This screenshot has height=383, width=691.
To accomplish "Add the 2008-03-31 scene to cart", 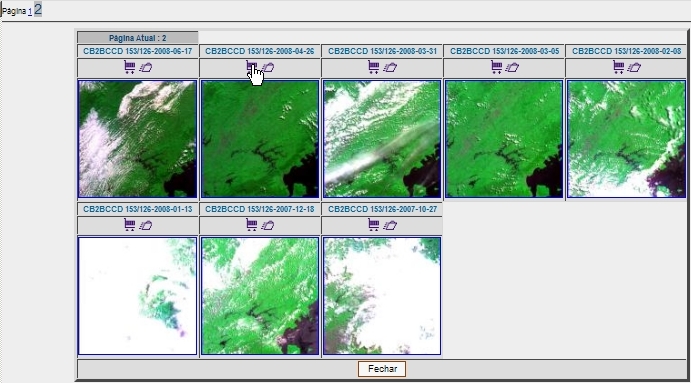I will [374, 67].
